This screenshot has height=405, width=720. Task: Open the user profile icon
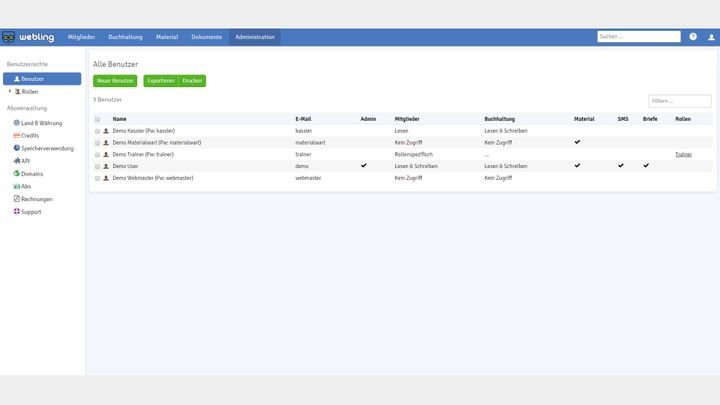coord(711,37)
